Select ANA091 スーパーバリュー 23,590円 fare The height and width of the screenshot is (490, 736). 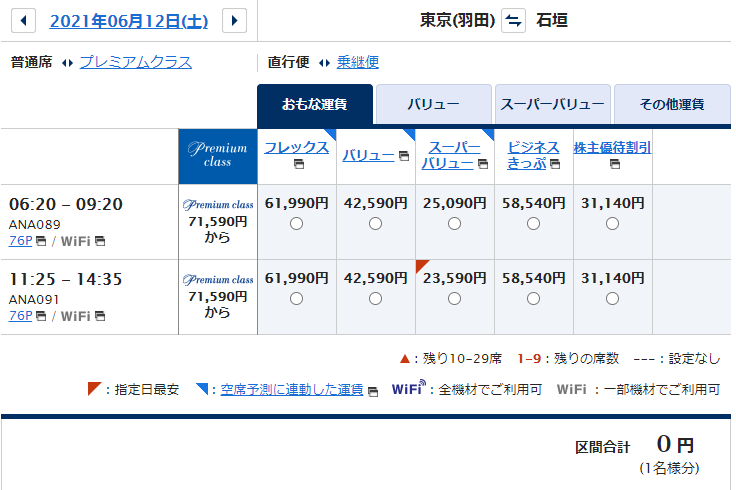(454, 299)
